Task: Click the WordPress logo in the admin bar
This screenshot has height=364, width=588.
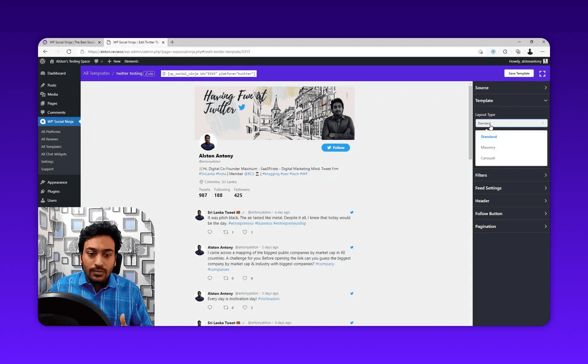Action: click(42, 61)
